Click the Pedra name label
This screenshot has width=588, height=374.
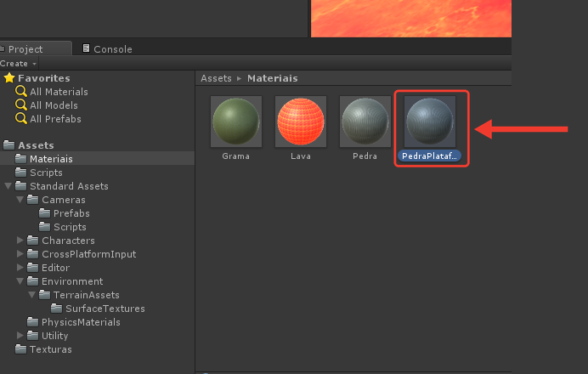[x=365, y=156]
